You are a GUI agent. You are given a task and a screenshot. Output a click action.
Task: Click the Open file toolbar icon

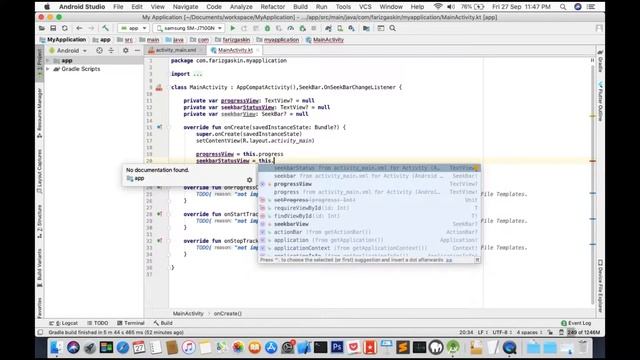click(x=42, y=28)
